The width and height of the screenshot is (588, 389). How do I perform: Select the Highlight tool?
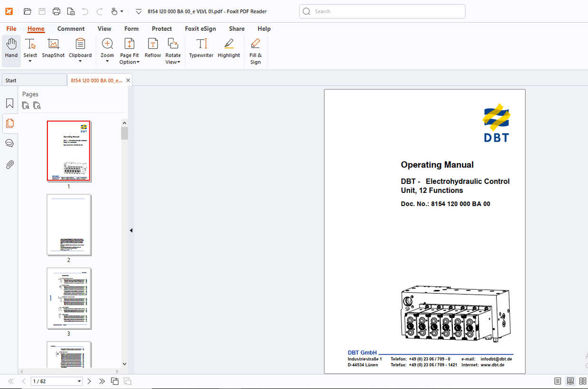coord(229,45)
